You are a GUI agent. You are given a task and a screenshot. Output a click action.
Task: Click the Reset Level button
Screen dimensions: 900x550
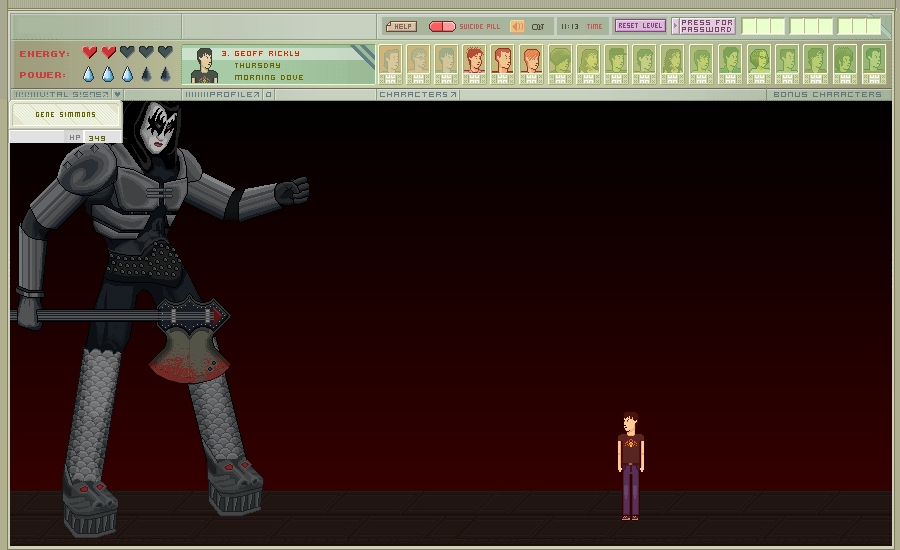(x=640, y=26)
